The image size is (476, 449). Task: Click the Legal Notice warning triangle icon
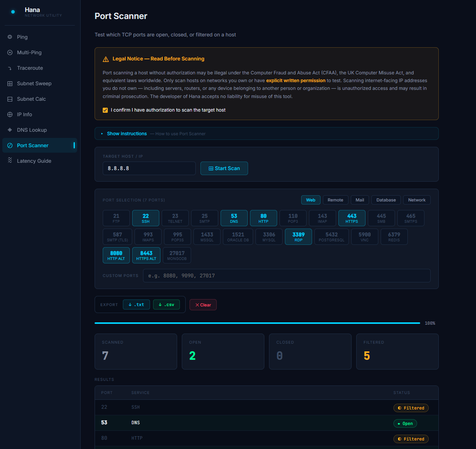click(x=105, y=59)
